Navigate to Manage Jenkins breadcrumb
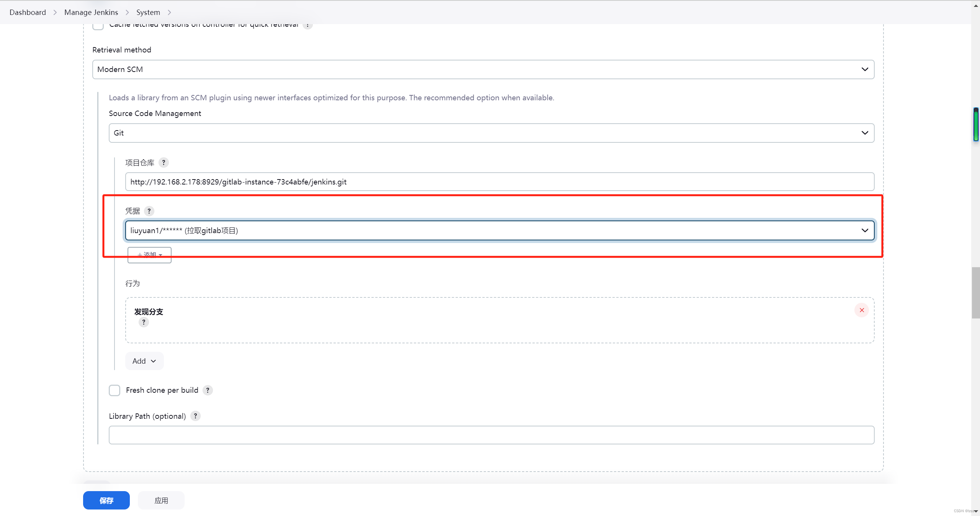 pyautogui.click(x=91, y=12)
